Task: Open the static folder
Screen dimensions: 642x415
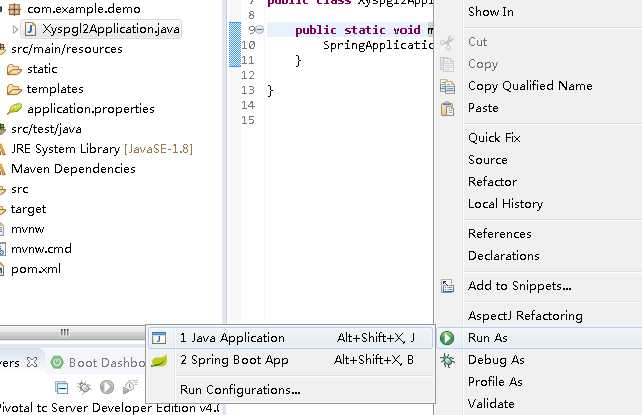Action: click(x=42, y=69)
